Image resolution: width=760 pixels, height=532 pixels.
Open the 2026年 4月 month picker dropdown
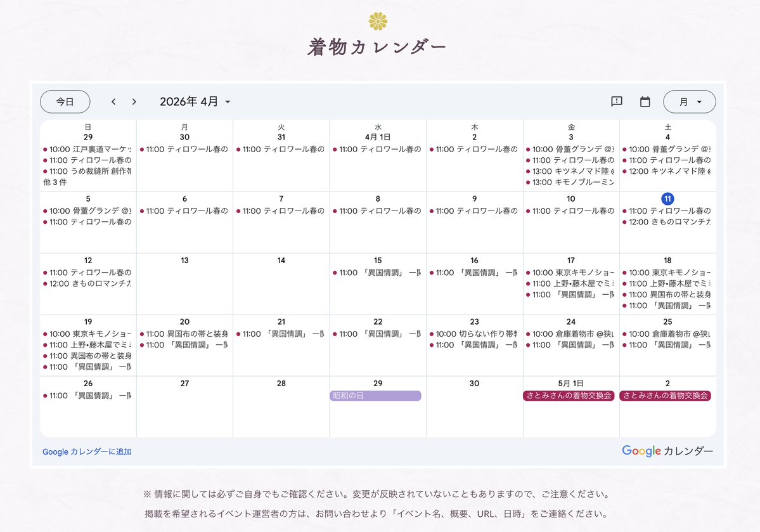(x=195, y=102)
